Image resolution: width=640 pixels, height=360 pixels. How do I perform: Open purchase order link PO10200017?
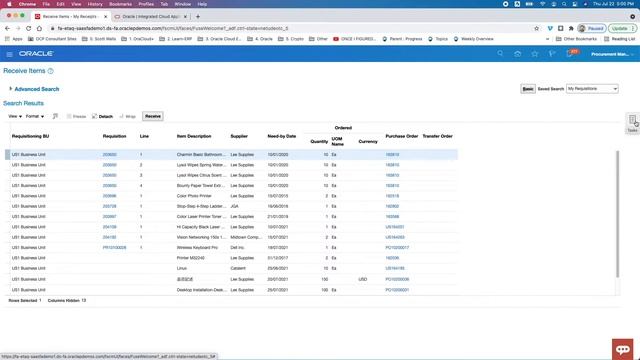tap(397, 248)
